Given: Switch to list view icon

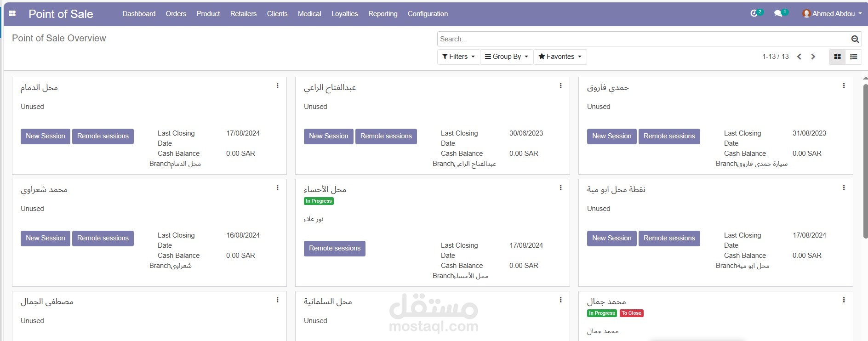Looking at the screenshot, I should click(854, 57).
